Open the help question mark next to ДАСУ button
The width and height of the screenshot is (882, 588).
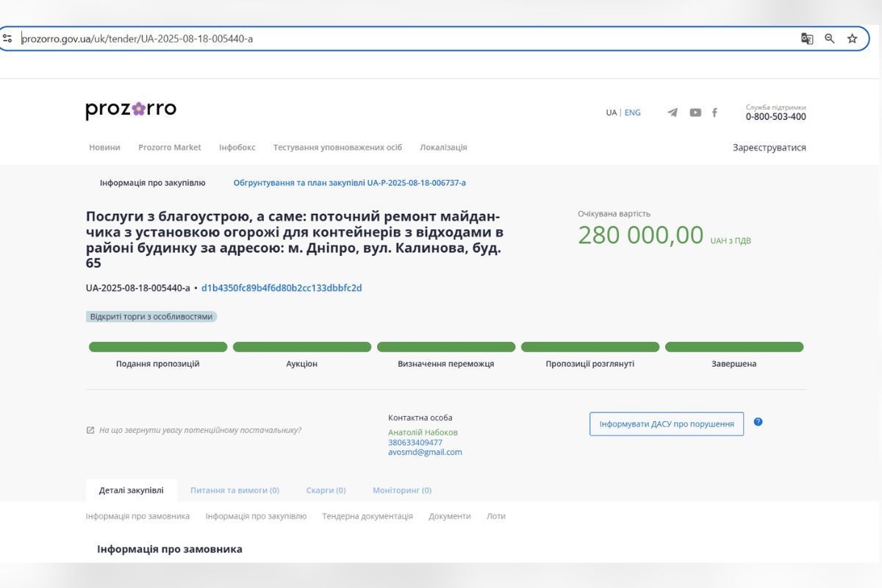[x=759, y=423]
